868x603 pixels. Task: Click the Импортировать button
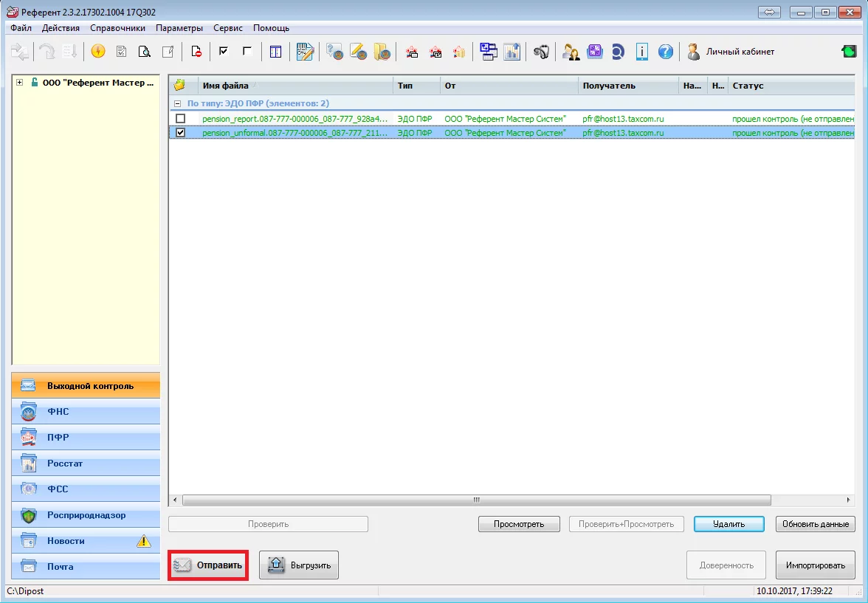pyautogui.click(x=816, y=565)
